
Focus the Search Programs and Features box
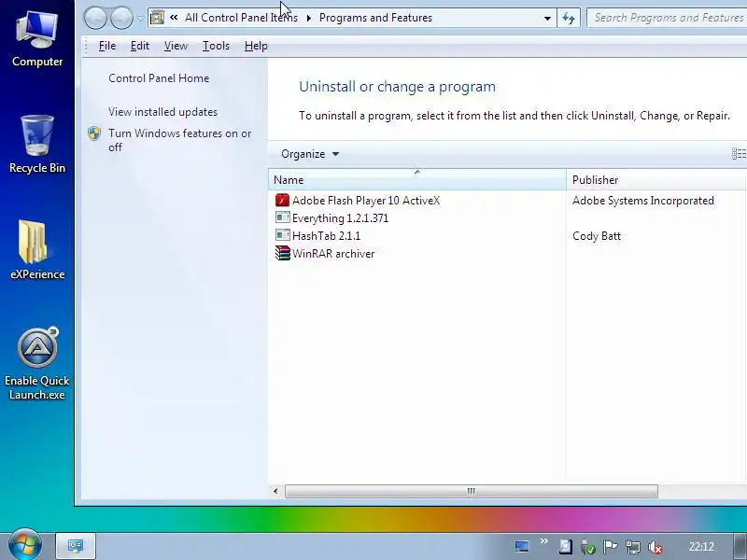(668, 18)
